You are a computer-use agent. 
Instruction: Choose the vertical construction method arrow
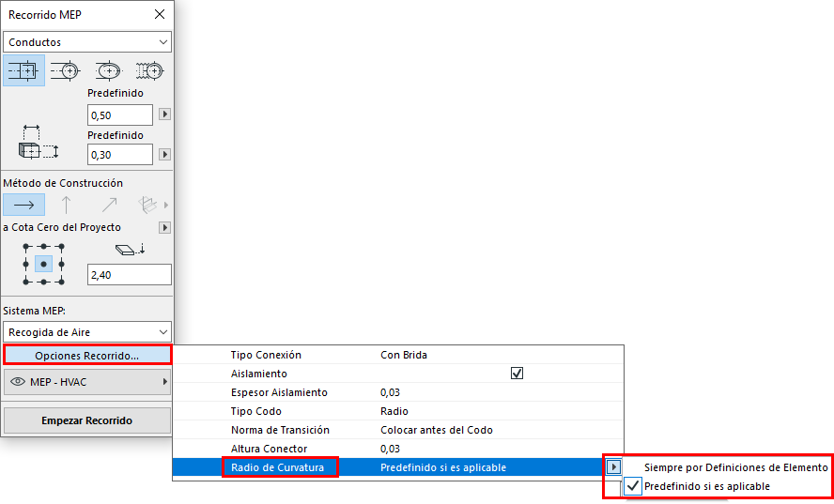(x=66, y=205)
